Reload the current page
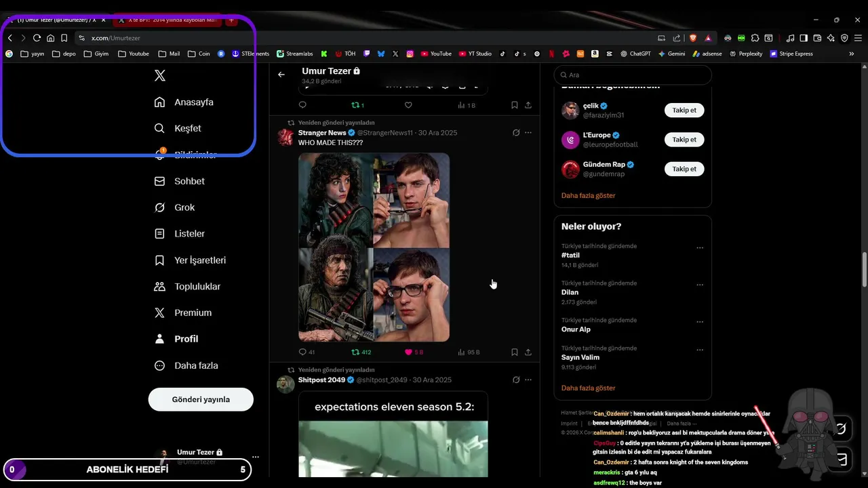This screenshot has height=488, width=868. pos(37,38)
